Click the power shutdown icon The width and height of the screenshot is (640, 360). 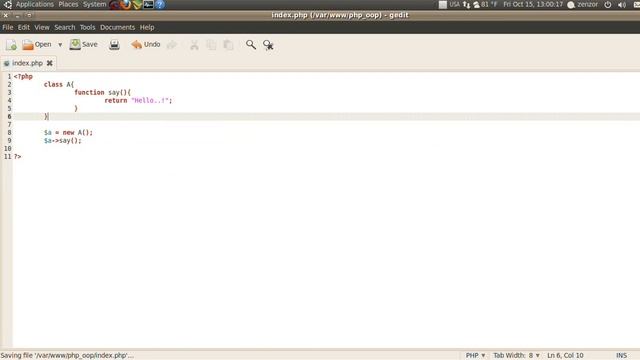click(608, 4)
